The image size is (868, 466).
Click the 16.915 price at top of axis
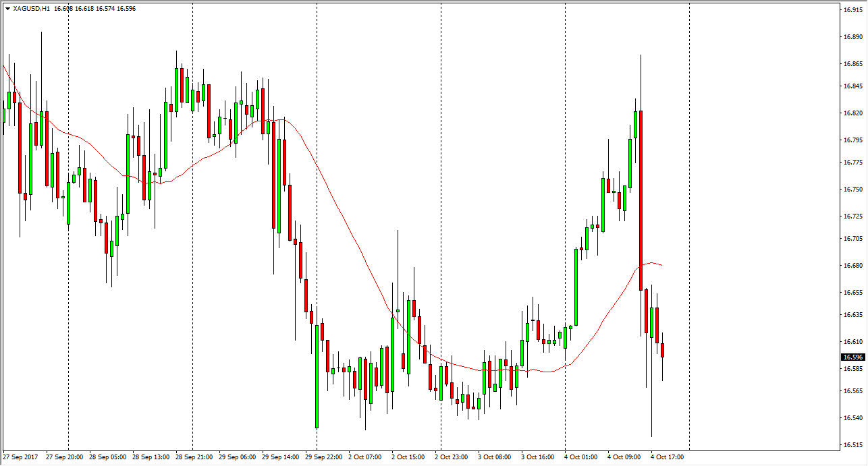pyautogui.click(x=852, y=10)
